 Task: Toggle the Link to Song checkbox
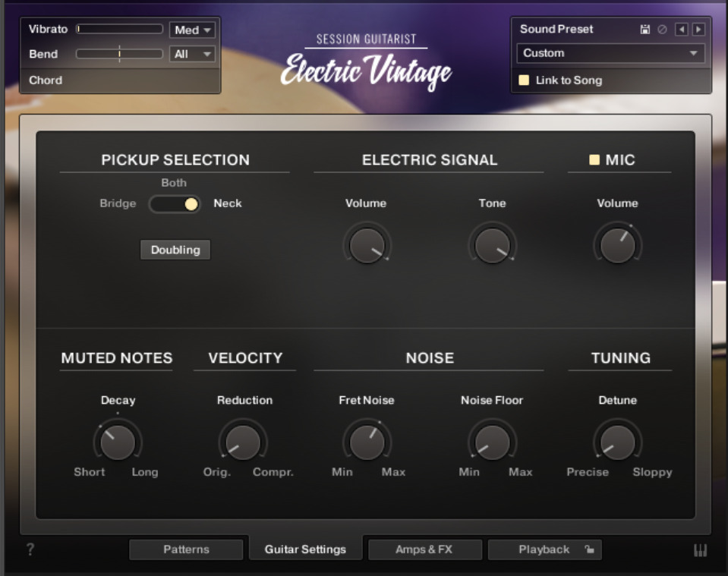(x=525, y=80)
